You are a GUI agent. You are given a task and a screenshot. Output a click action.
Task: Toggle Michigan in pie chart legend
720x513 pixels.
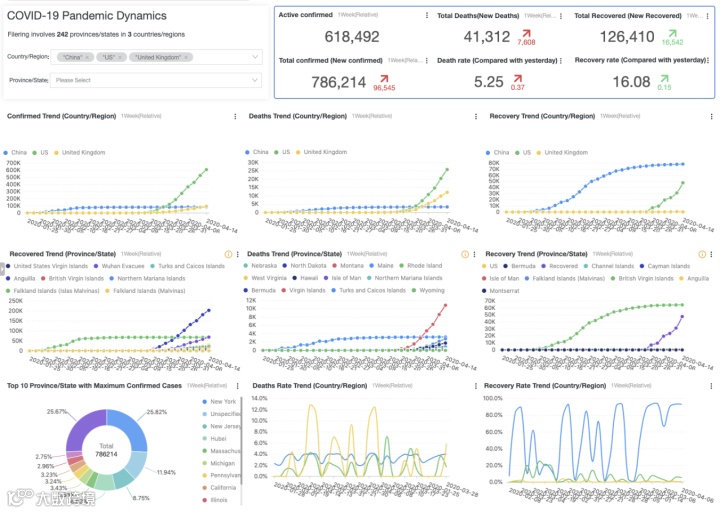point(219,463)
